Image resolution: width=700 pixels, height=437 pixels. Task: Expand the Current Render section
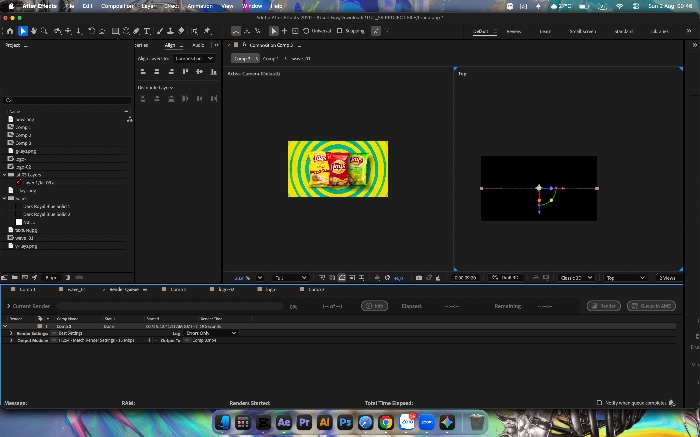tap(8, 306)
